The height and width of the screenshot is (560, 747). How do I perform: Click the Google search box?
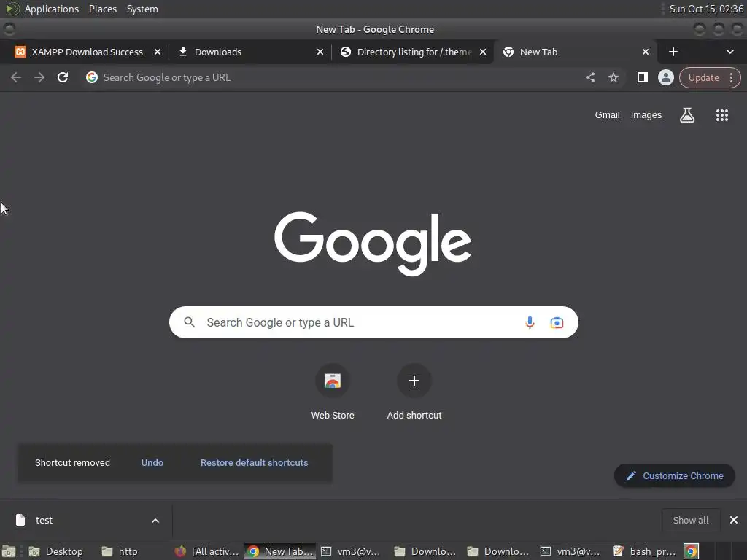[373, 322]
